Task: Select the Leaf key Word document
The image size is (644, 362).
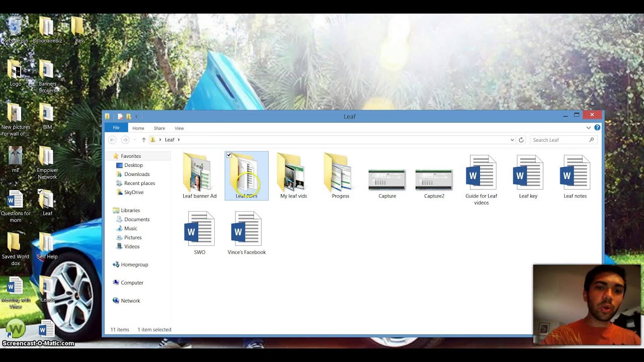Action: [528, 176]
